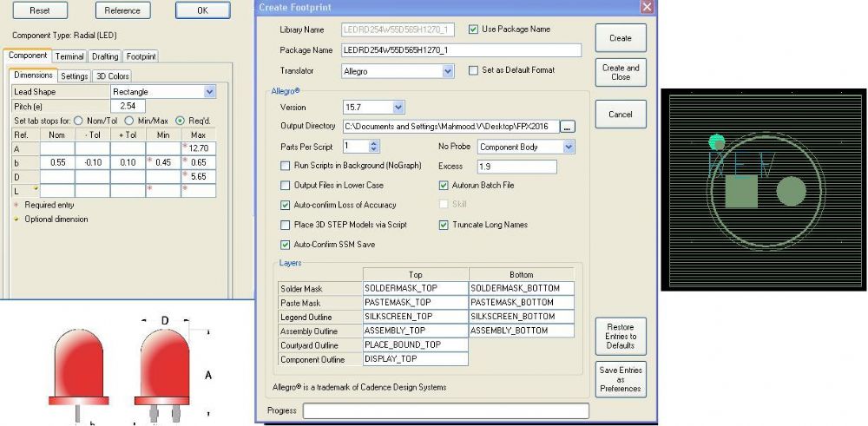The height and width of the screenshot is (426, 868).
Task: Uncheck Truncate Long Names
Action: [x=444, y=225]
